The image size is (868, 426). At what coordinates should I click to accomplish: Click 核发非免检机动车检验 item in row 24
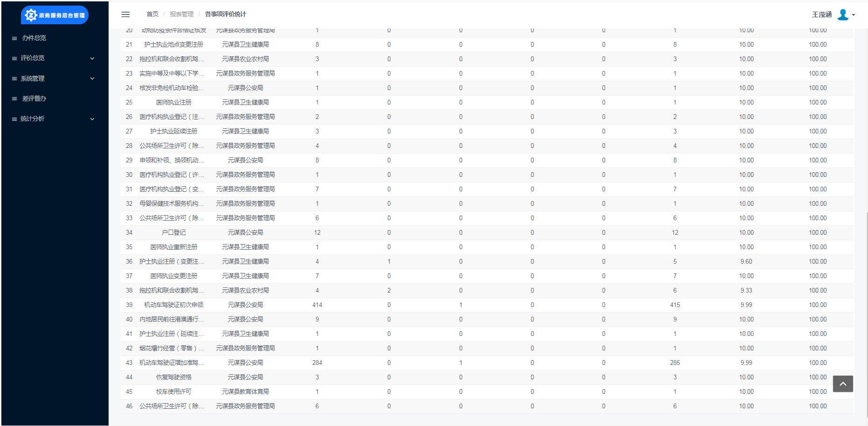click(172, 88)
